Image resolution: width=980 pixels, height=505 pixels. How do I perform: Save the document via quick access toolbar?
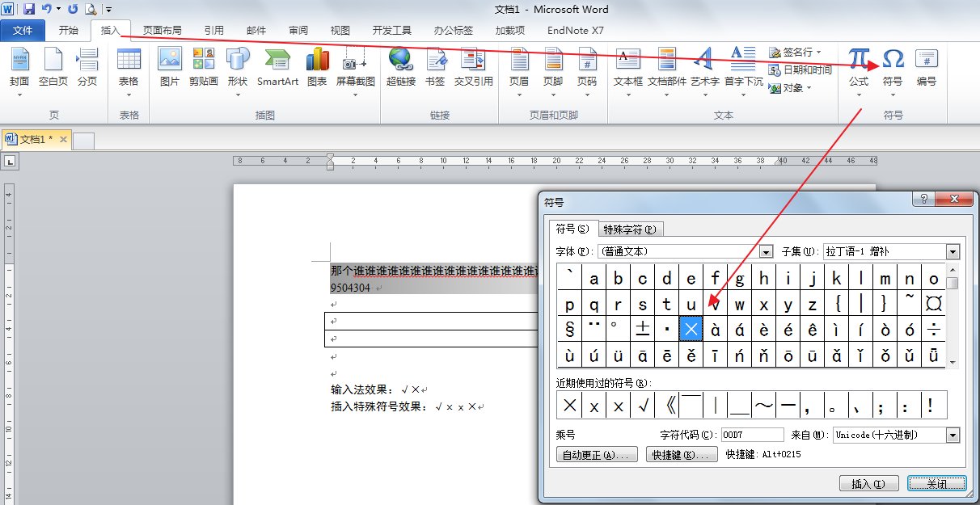click(x=30, y=8)
